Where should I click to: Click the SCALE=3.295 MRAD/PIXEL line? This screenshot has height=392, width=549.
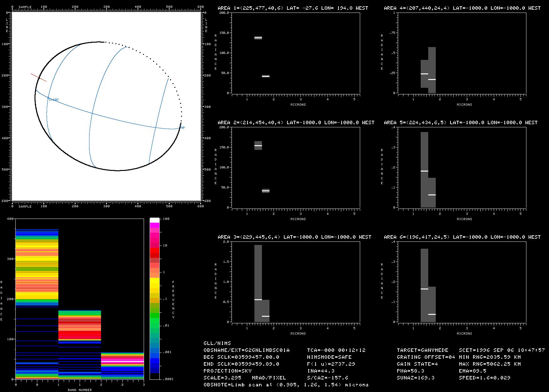click(x=245, y=378)
